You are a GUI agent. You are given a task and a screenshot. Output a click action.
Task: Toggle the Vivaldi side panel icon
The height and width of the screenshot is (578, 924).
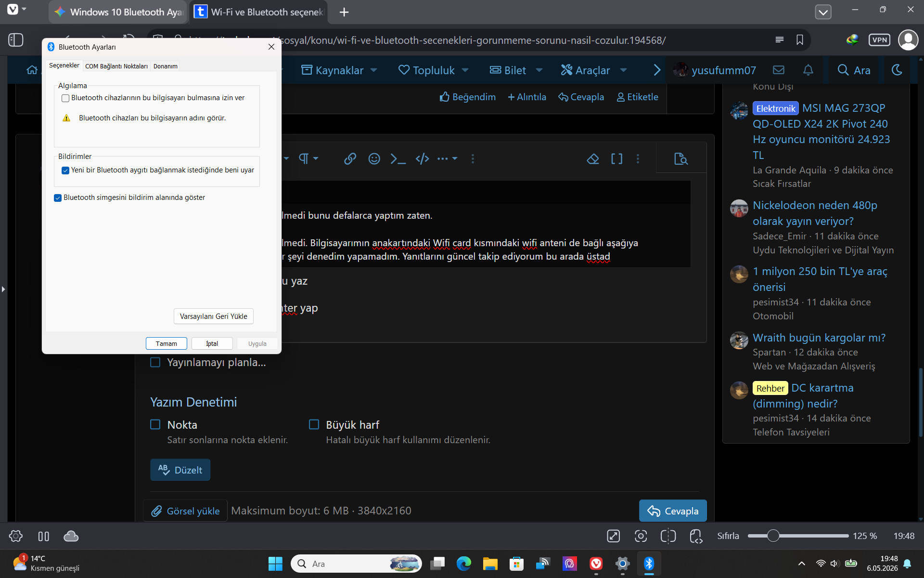15,40
